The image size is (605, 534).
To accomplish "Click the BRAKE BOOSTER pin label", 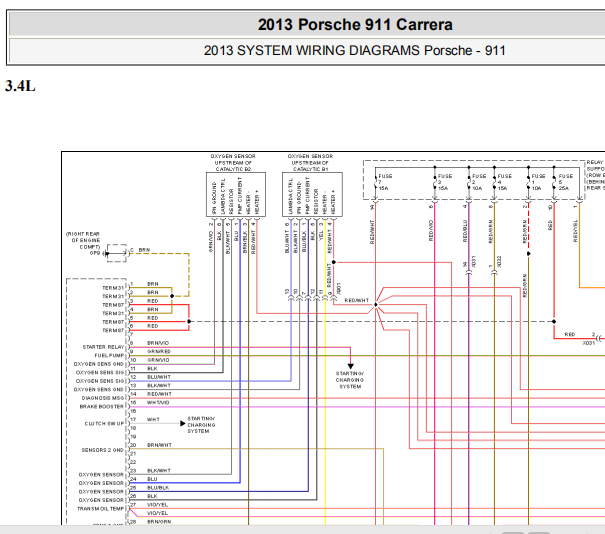I will [x=102, y=406].
